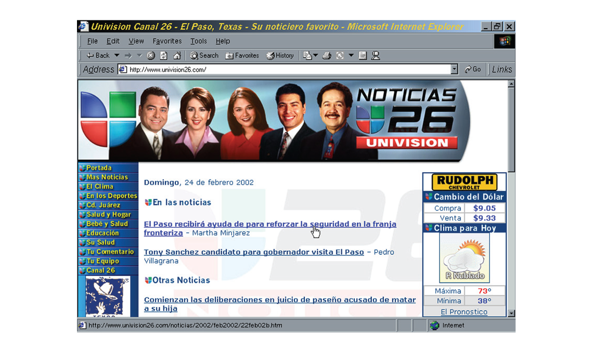Click the page scrollbar down arrow
This screenshot has width=593, height=364.
(x=511, y=313)
